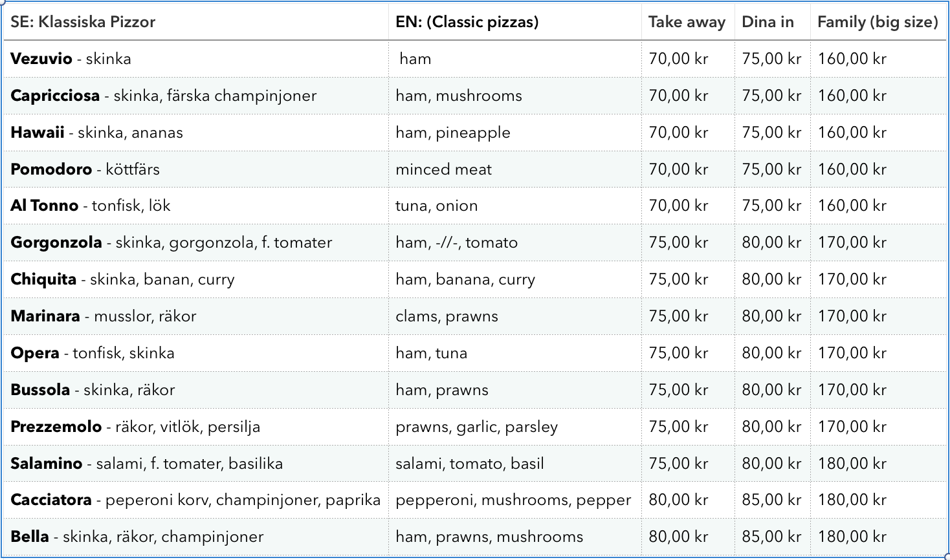Select the 'EN: (Classic pizzas)' column header
Viewport: 950px width, 560px height.
click(467, 22)
